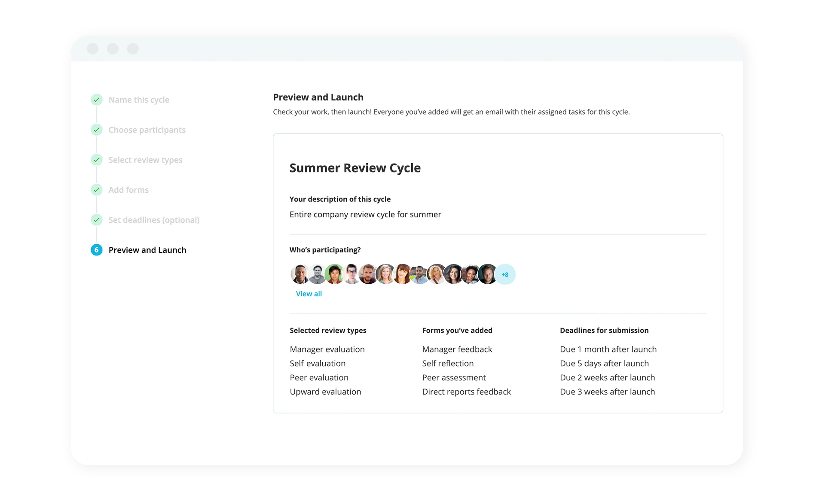This screenshot has width=825, height=504.
Task: Toggle the 'Choose participants' completed checkmark
Action: [96, 130]
